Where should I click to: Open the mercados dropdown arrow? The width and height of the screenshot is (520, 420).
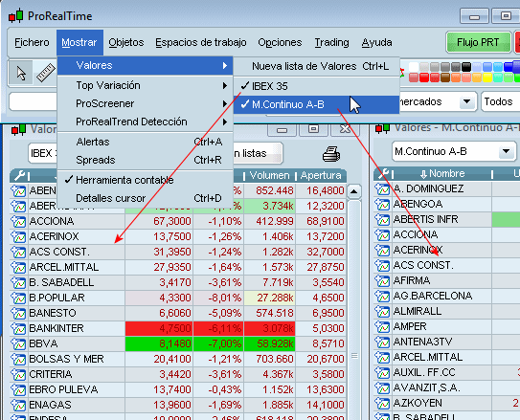coord(466,101)
